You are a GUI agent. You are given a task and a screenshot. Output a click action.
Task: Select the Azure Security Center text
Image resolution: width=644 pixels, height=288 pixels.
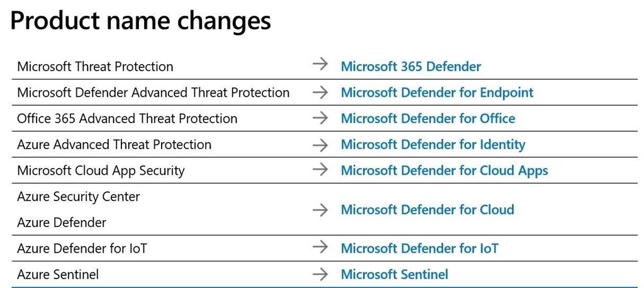(x=79, y=197)
